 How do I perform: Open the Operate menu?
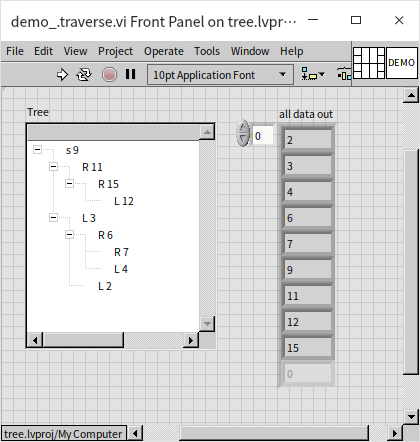(164, 51)
